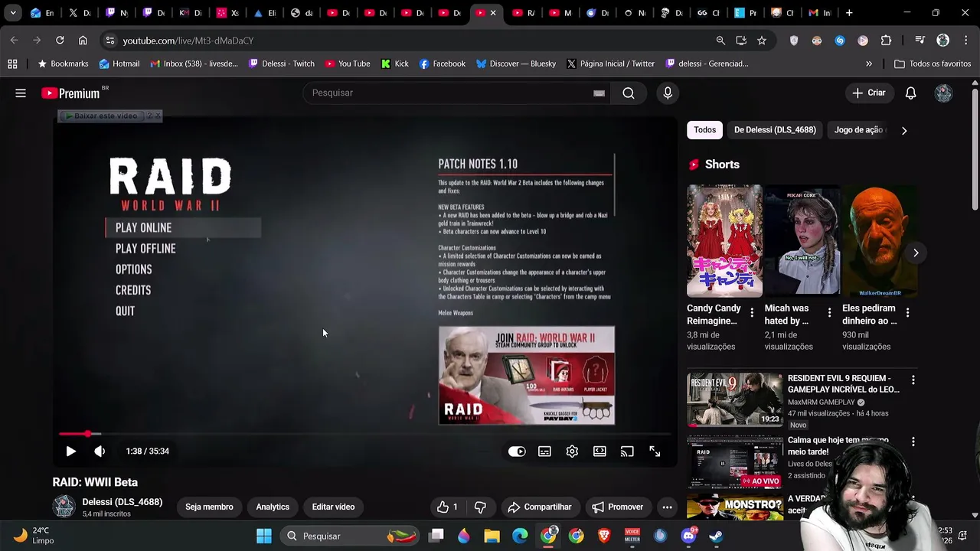Click the Delessi channel avatar under the video
The width and height of the screenshot is (980, 551).
tap(64, 507)
